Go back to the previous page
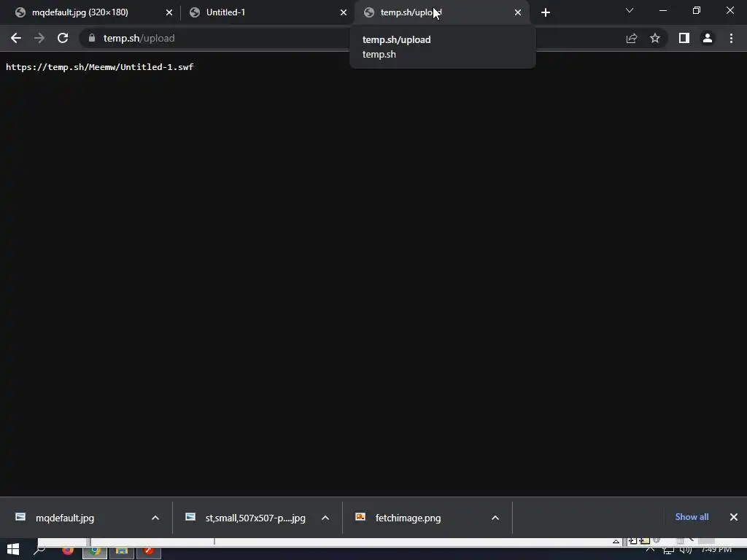 (16, 38)
